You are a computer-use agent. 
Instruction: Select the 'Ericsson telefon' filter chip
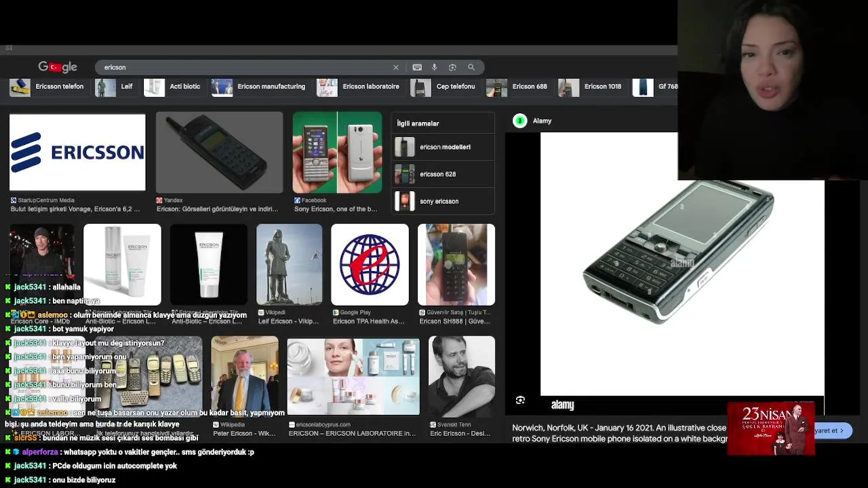tap(47, 87)
